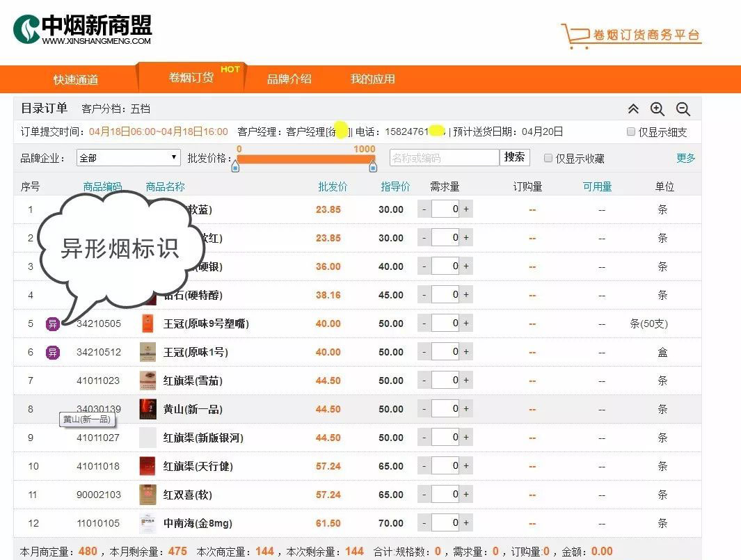Click the zoom-in magnifier icon
This screenshot has height=560, width=741.
pos(658,109)
